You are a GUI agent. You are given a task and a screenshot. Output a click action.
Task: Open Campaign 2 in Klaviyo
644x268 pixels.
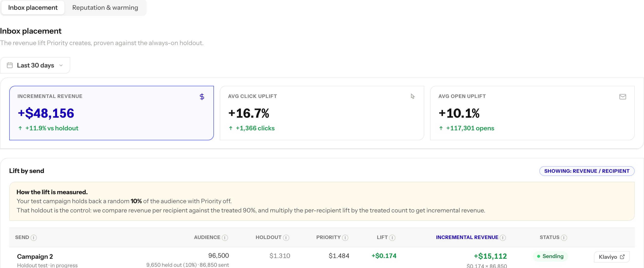pyautogui.click(x=612, y=257)
